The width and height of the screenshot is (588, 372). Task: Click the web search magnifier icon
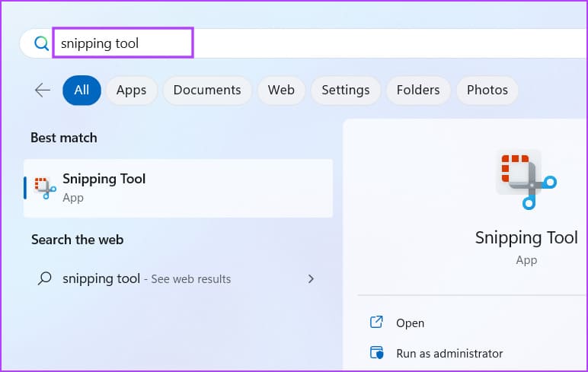coord(45,278)
